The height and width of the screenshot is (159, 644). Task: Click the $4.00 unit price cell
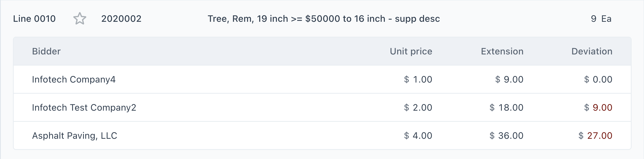pyautogui.click(x=418, y=136)
